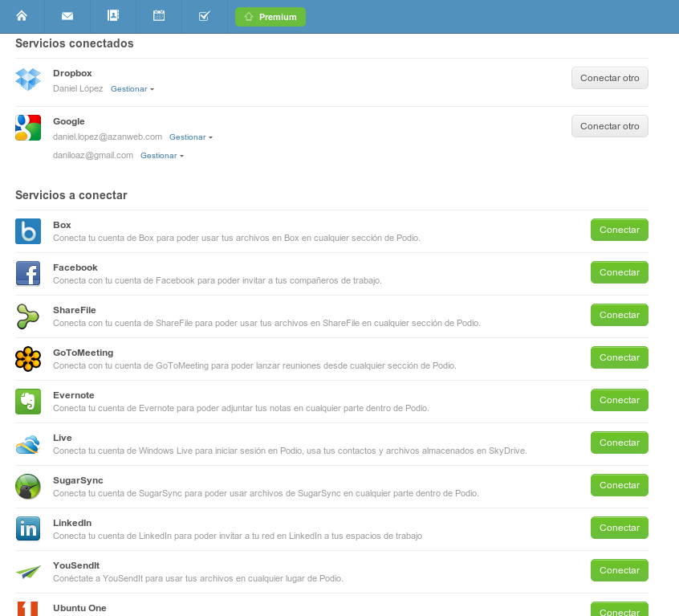Expand Gestionar options for daniloaz@gmail.com
679x616 pixels.
pyautogui.click(x=161, y=155)
